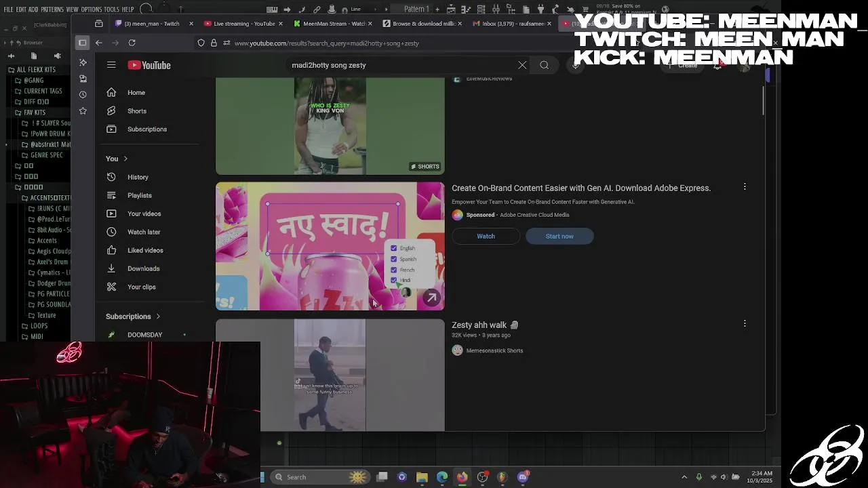Click the YouTube search magnifier button

click(x=544, y=65)
